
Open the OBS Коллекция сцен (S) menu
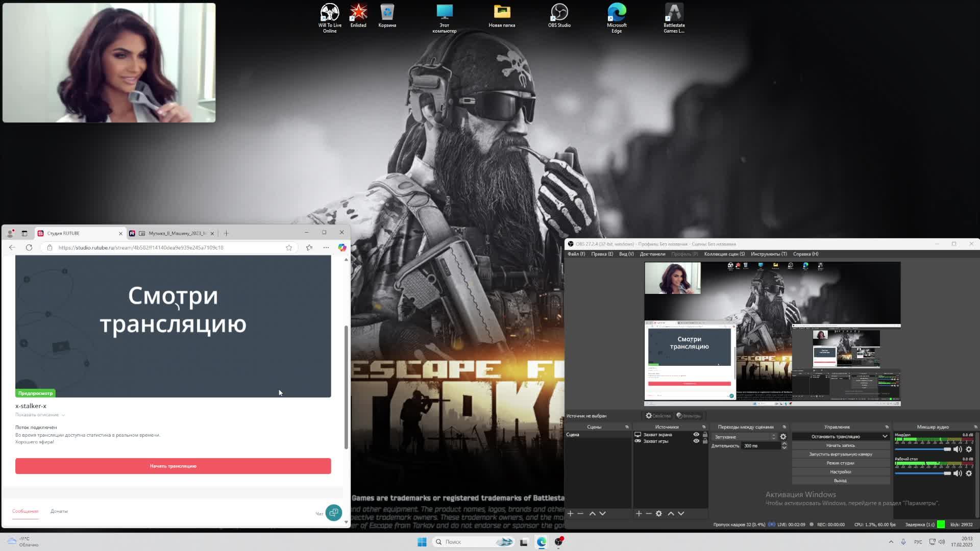[724, 254]
